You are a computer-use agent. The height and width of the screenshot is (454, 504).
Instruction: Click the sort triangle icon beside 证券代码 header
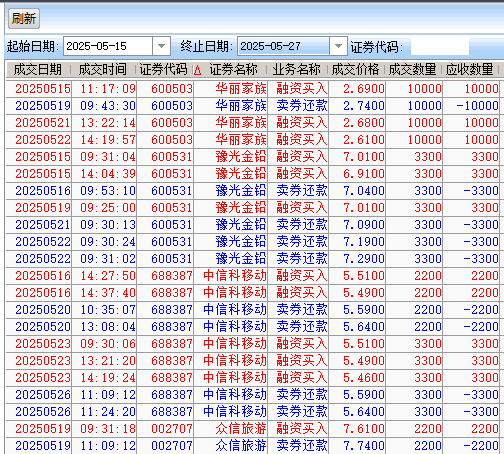click(x=198, y=70)
